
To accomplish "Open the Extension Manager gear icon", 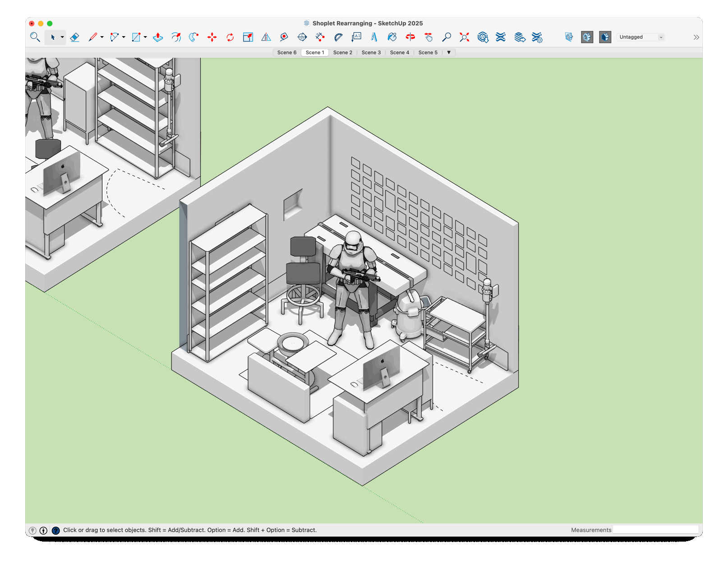I will [x=537, y=37].
